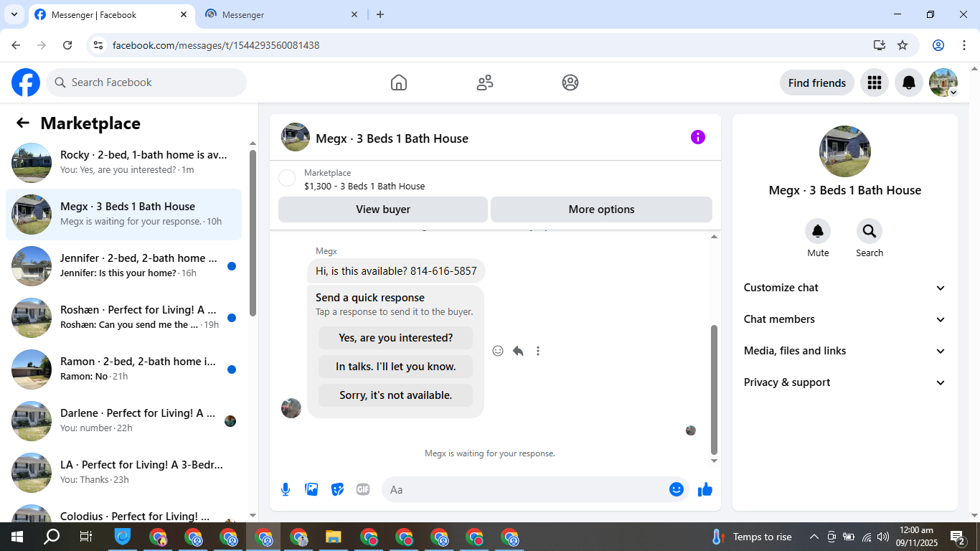
Task: Reply to the message arrow icon
Action: [518, 351]
